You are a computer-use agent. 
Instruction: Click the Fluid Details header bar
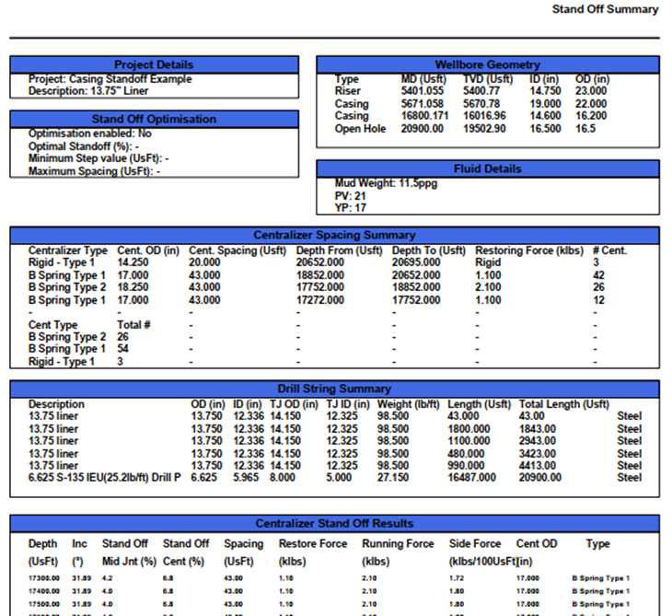click(487, 169)
